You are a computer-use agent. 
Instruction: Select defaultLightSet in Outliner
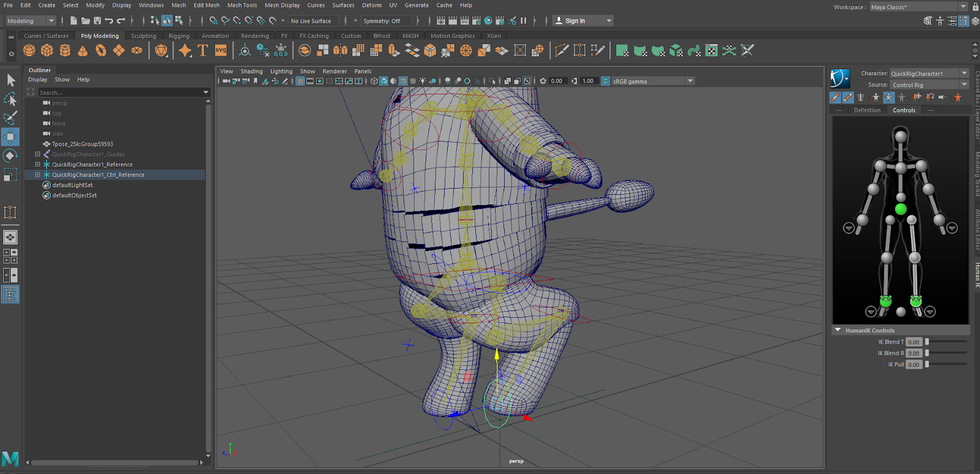72,185
